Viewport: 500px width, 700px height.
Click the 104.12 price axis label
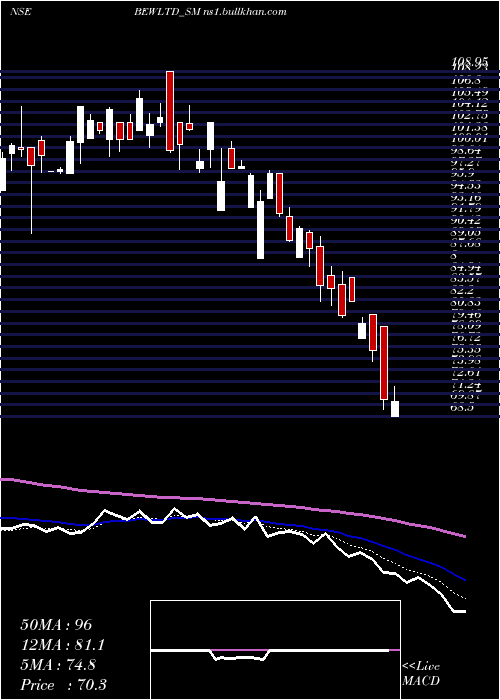468,104
